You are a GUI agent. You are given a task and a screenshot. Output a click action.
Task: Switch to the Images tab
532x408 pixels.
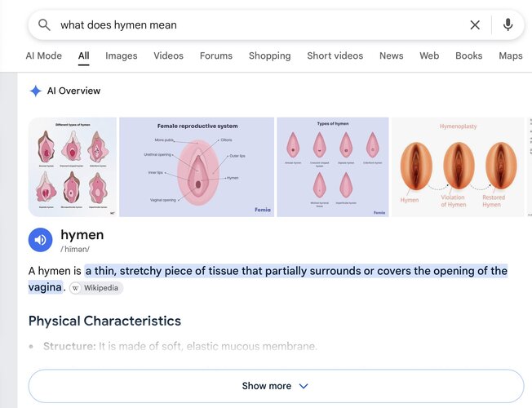[121, 55]
